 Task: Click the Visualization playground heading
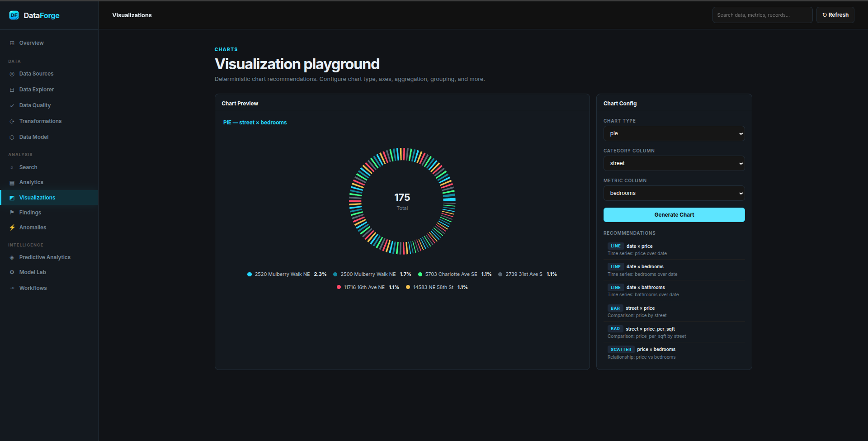pyautogui.click(x=297, y=64)
